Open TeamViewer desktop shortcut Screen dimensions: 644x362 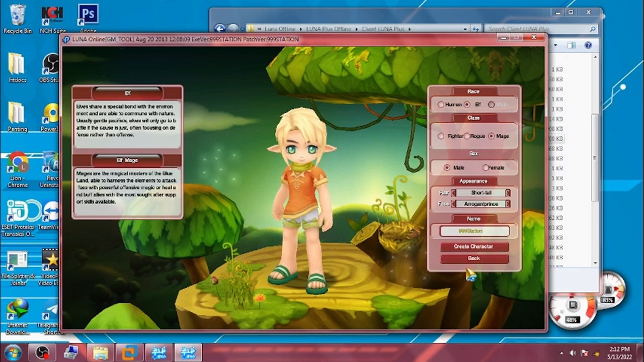[50, 216]
